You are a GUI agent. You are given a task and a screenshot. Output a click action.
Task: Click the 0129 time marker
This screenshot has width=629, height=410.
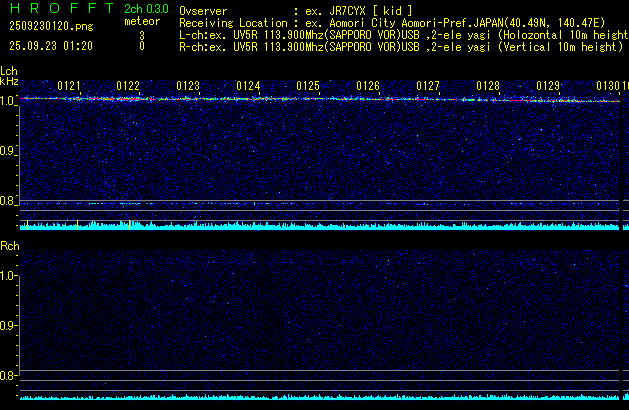(548, 87)
